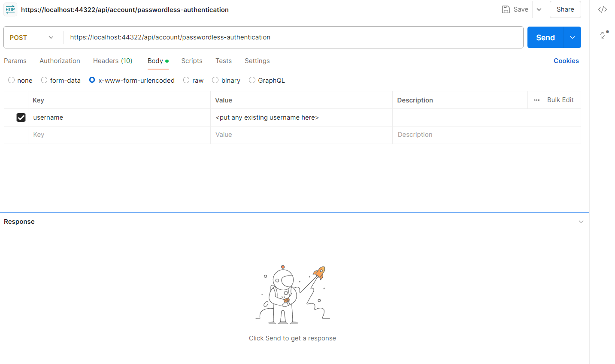Open the Save options dropdown arrow
The image size is (615, 364).
point(539,9)
